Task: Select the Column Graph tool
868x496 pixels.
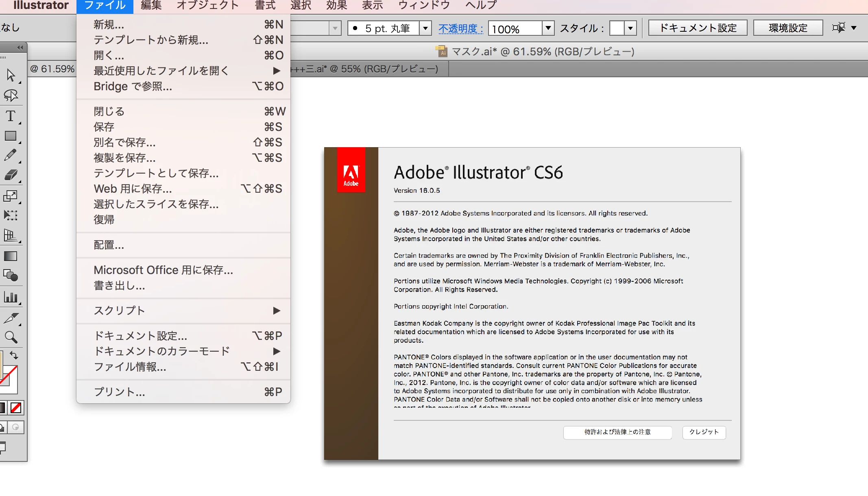Action: pos(11,297)
